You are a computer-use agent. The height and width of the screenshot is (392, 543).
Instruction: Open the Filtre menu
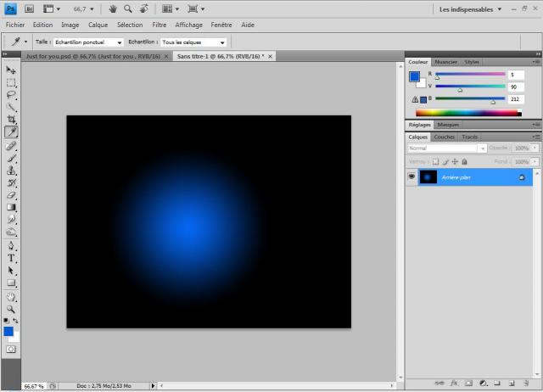(160, 25)
